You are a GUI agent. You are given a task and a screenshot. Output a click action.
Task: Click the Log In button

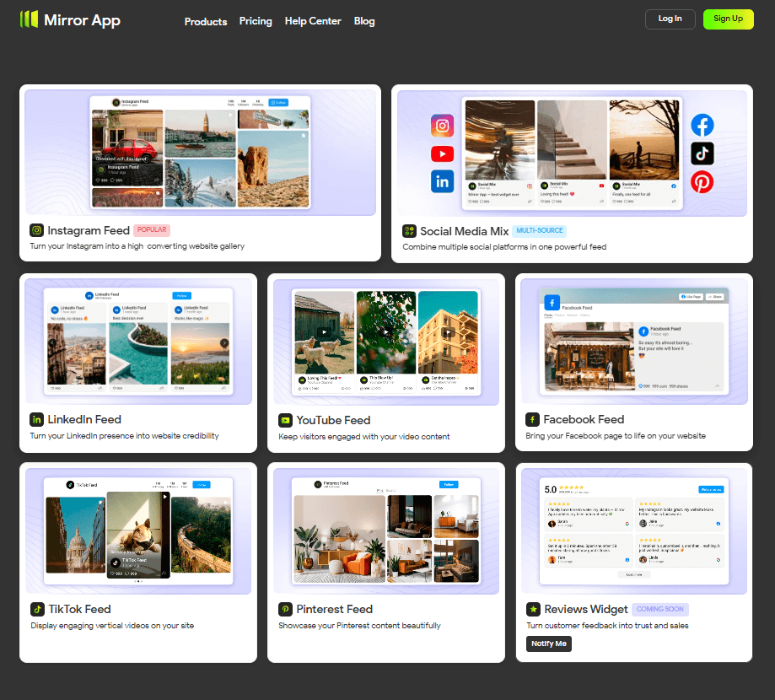coord(670,19)
